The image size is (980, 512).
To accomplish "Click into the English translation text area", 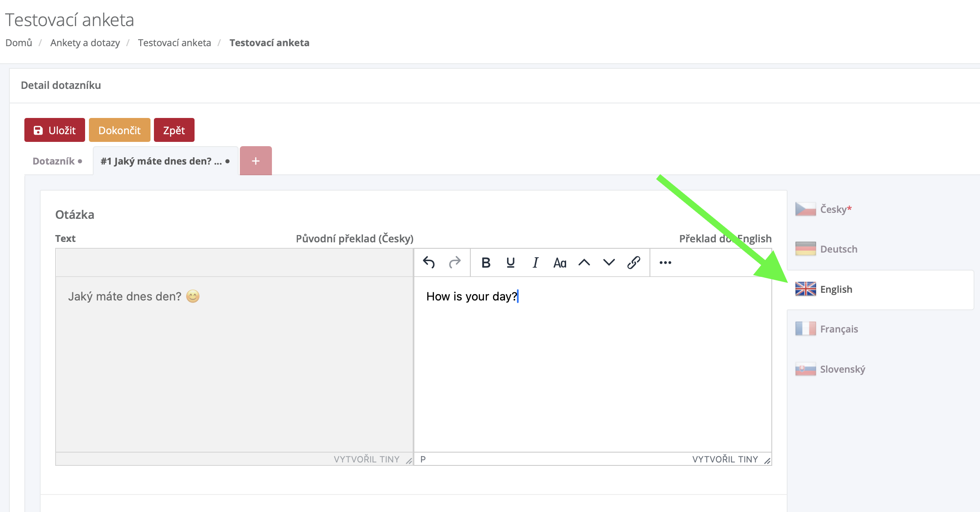I will pyautogui.click(x=592, y=363).
